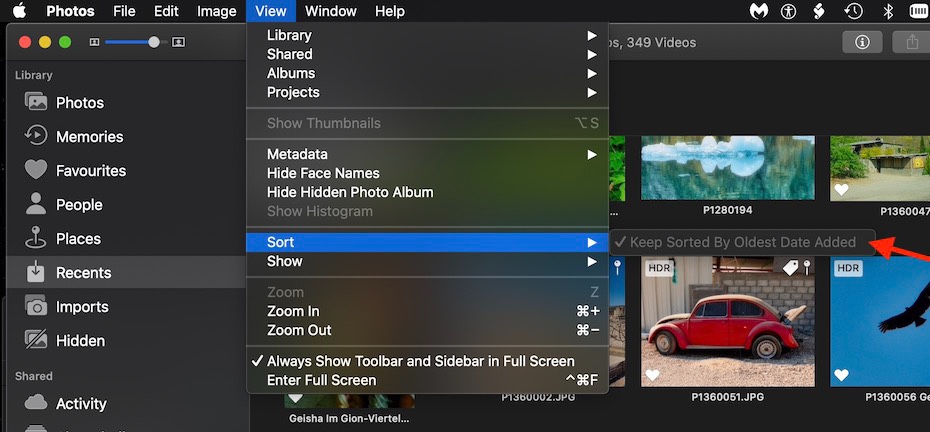Click the People icon in sidebar
This screenshot has width=930, height=432.
pos(36,204)
